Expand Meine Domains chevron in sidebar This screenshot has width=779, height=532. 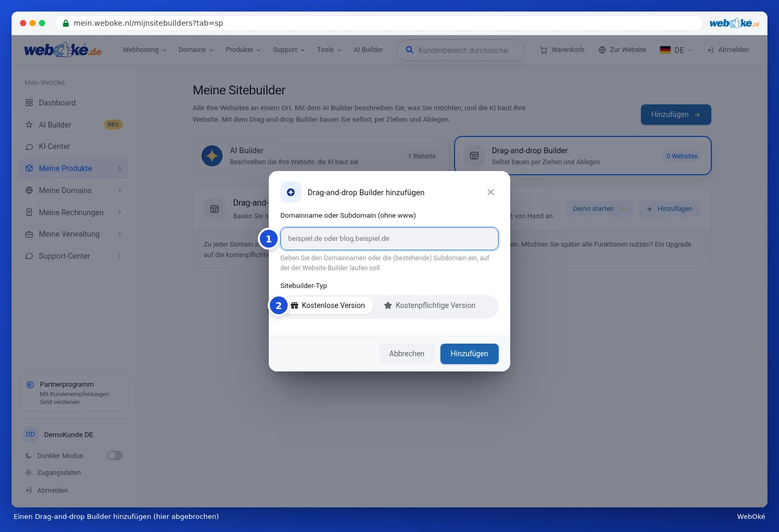pyautogui.click(x=120, y=190)
